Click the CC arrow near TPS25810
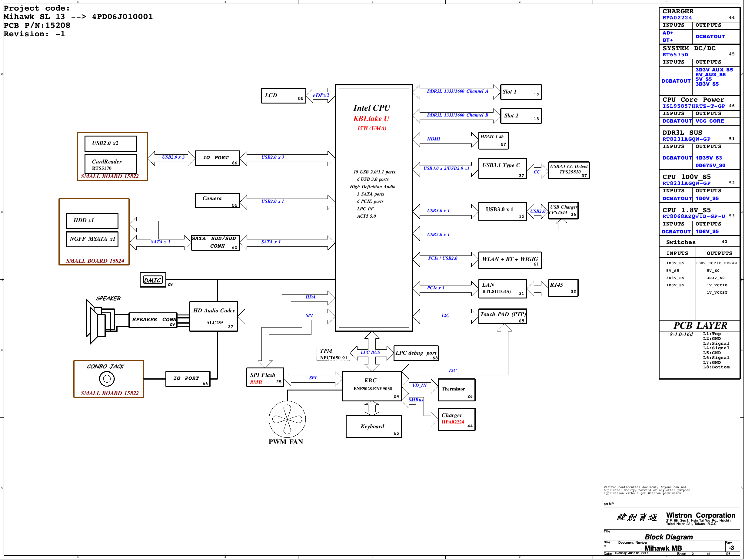745x560 pixels. (537, 172)
